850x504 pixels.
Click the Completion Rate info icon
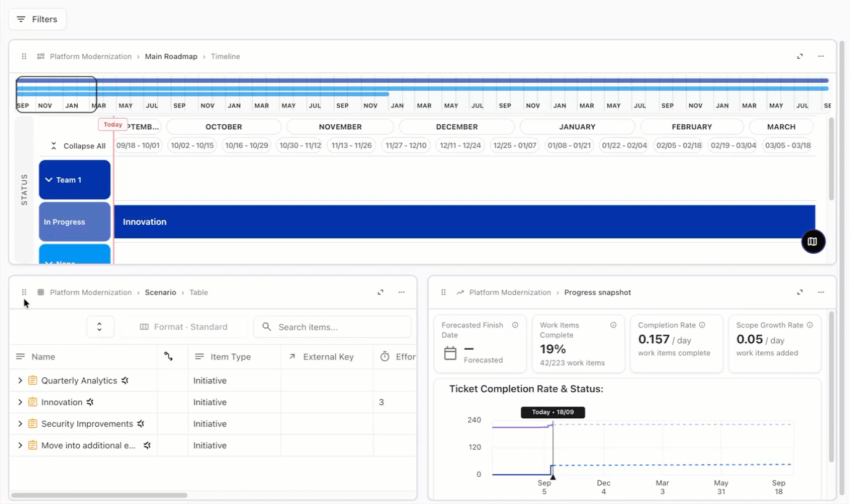coord(702,325)
